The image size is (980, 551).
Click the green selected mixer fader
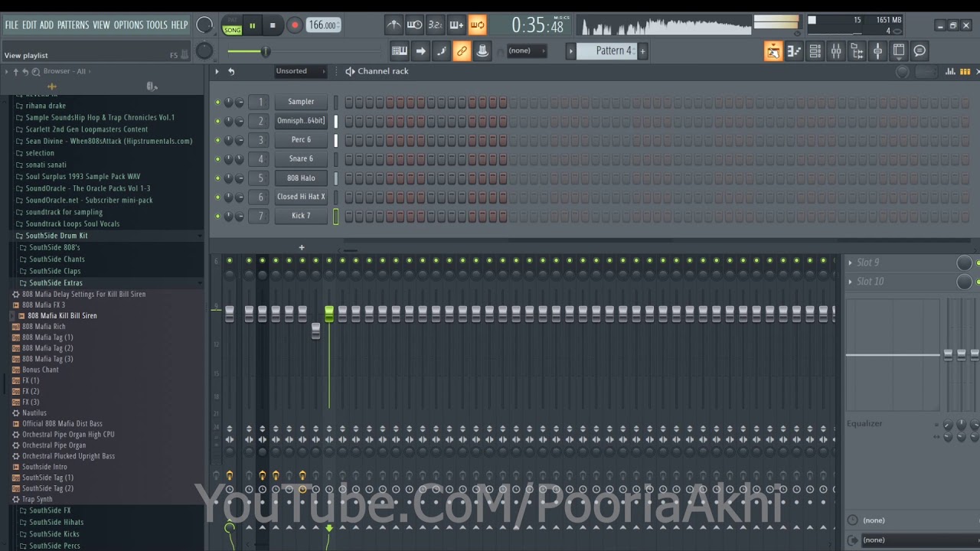point(329,314)
